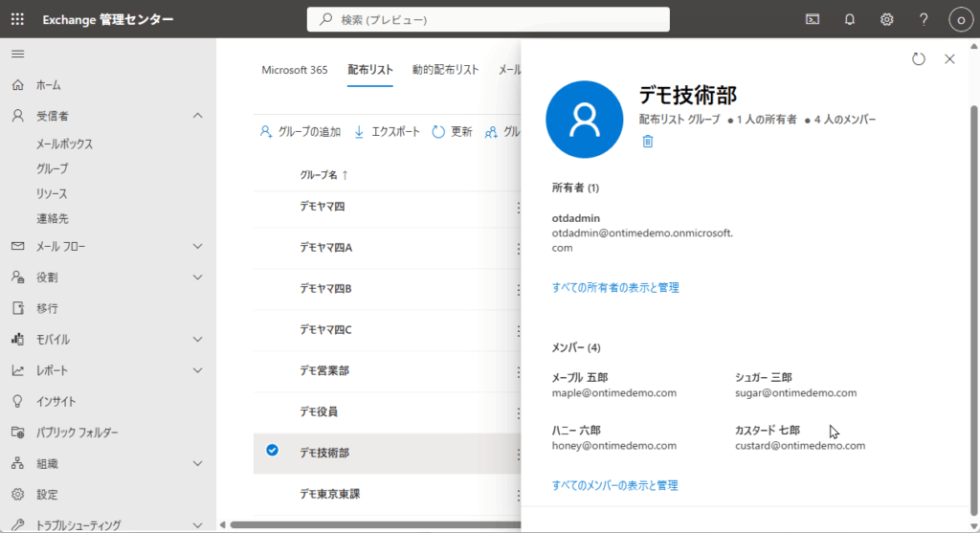Click the refresh icon in details panel
The image size is (980, 533).
tap(919, 59)
